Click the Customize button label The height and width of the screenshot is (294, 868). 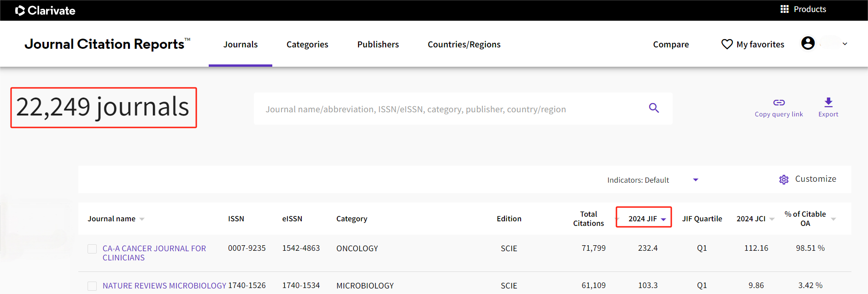coord(815,179)
